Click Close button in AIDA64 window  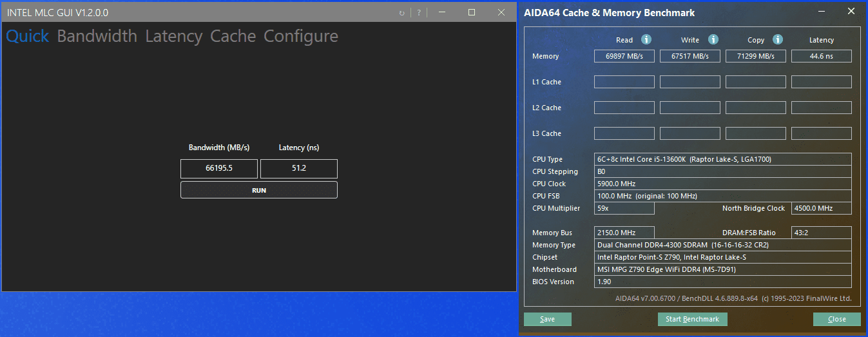tap(837, 319)
